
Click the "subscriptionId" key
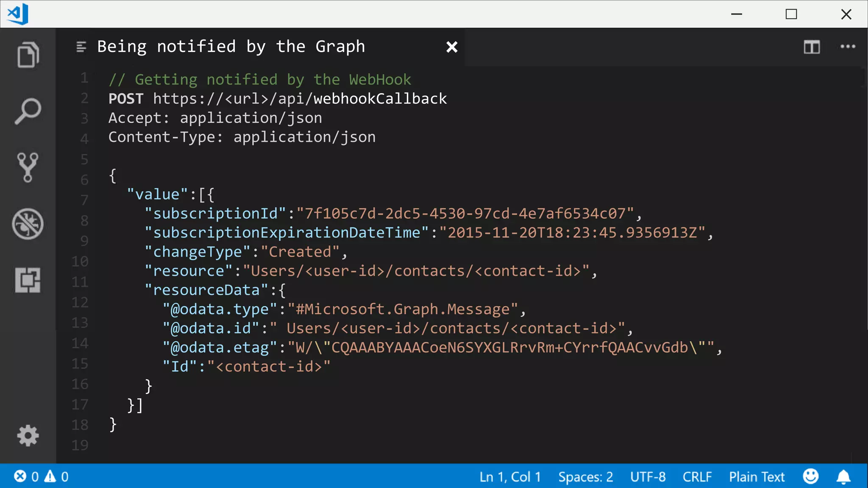coord(215,213)
